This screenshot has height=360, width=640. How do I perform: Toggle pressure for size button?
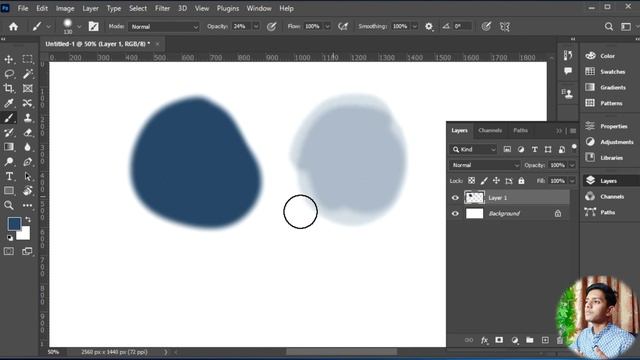[486, 27]
